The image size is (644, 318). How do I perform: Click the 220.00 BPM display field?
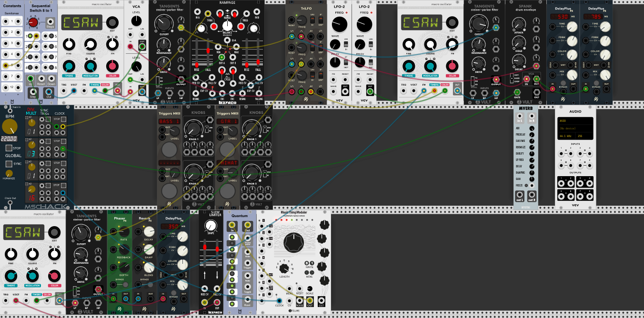pos(9,139)
